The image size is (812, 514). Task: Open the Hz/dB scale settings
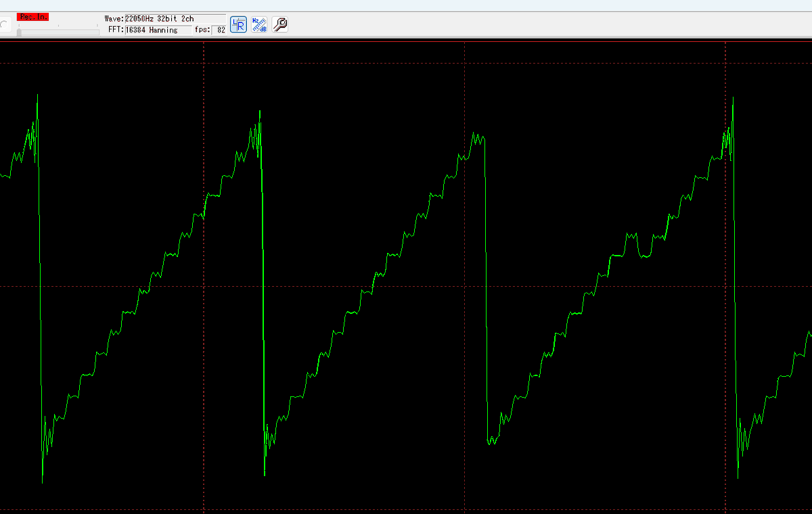[x=259, y=25]
